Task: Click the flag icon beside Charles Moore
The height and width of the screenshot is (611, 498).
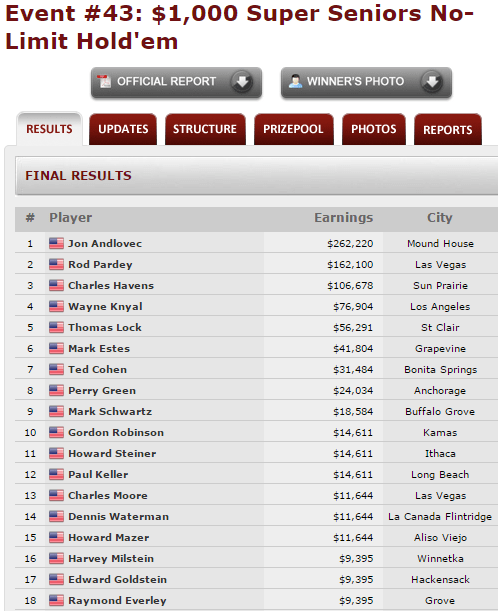Action: tap(57, 496)
